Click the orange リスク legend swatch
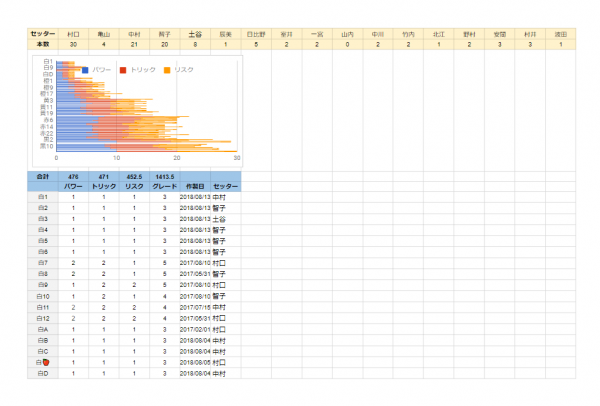The width and height of the screenshot is (600, 406). point(166,70)
